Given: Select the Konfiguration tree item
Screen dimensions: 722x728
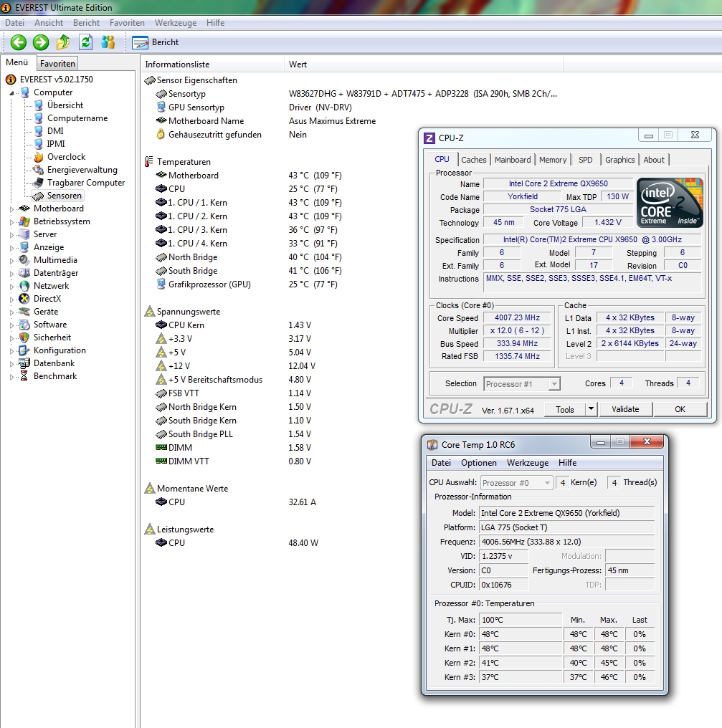Looking at the screenshot, I should point(60,350).
